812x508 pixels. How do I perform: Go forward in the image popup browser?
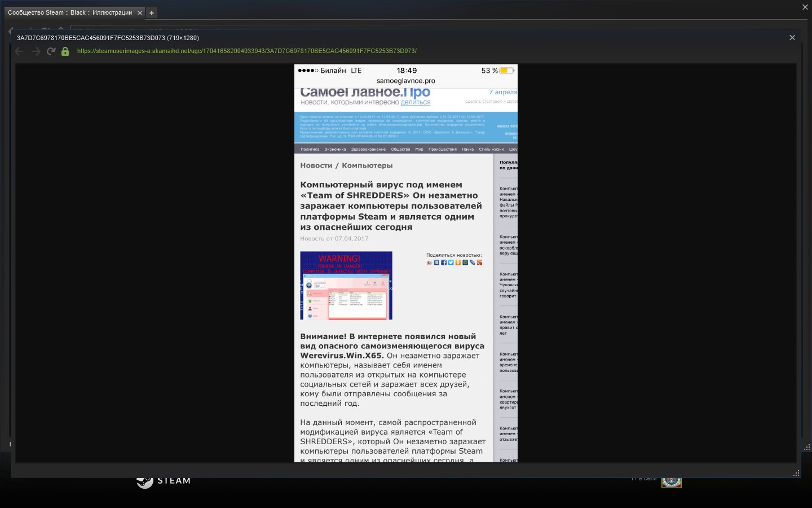(36, 51)
